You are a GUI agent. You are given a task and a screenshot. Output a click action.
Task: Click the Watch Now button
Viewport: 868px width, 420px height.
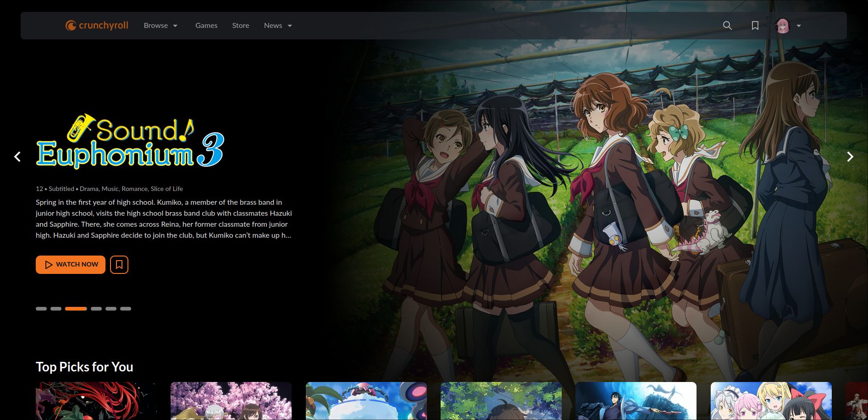coord(71,265)
